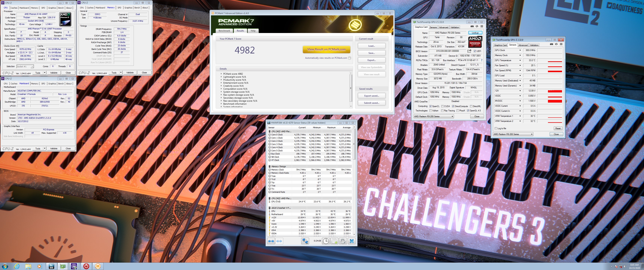Viewport: 644px width, 270px height.
Task: Toggle the DirectCompute checkbox
Action: pos(453,106)
